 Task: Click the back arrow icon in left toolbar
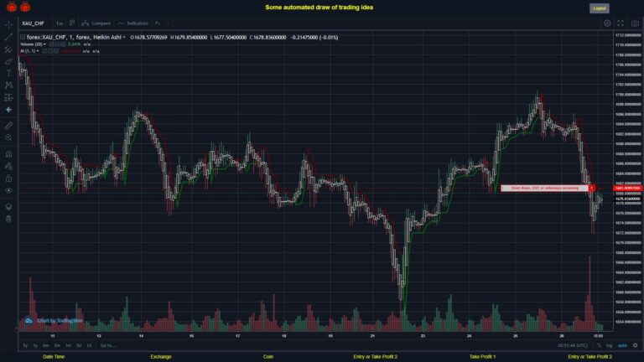click(x=8, y=110)
